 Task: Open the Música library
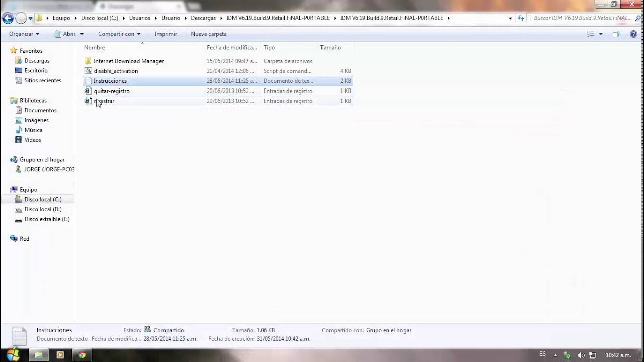tap(33, 130)
